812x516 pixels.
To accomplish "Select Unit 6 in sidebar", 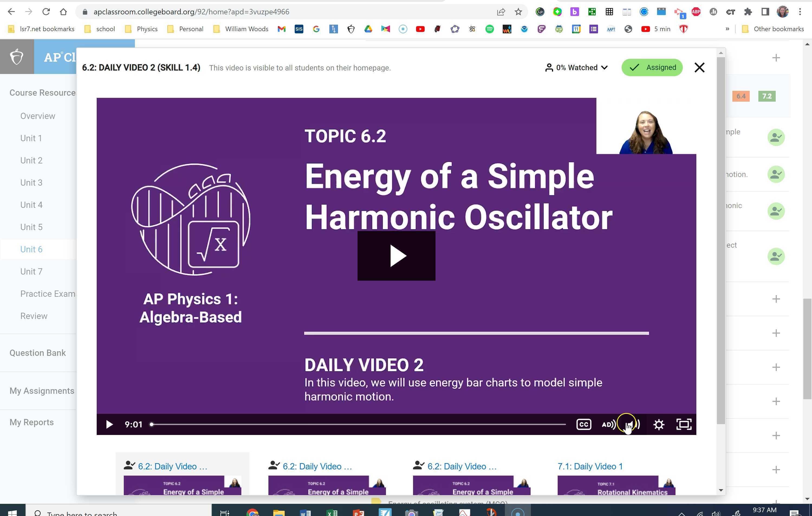I will (x=31, y=249).
